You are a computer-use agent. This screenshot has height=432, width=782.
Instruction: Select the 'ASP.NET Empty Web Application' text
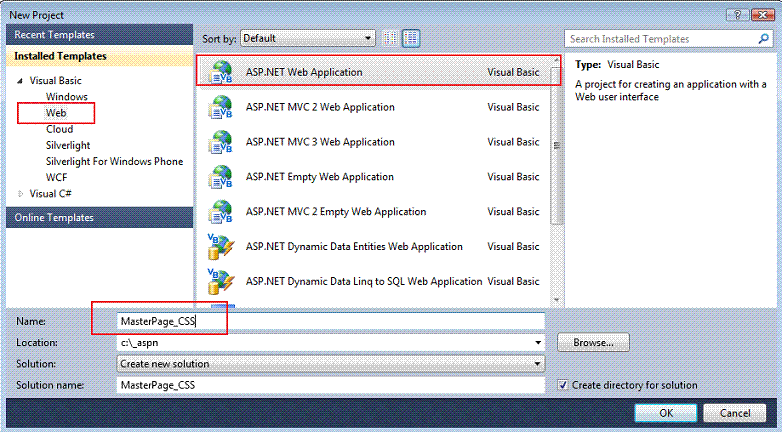[x=319, y=177]
